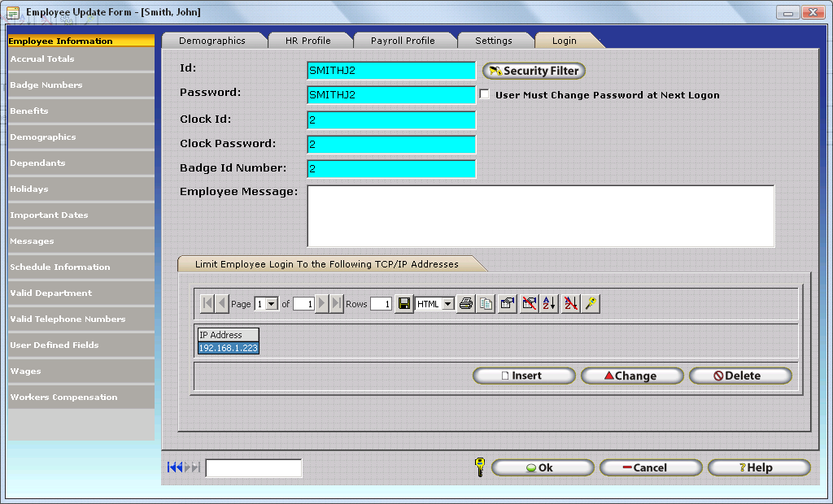
Task: Expand the HTML export format dropdown
Action: tap(447, 304)
